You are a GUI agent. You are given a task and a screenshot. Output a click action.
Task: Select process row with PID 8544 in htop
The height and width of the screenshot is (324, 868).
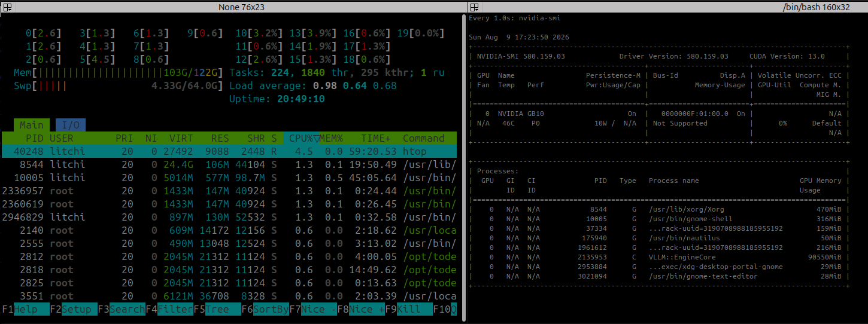click(x=229, y=164)
